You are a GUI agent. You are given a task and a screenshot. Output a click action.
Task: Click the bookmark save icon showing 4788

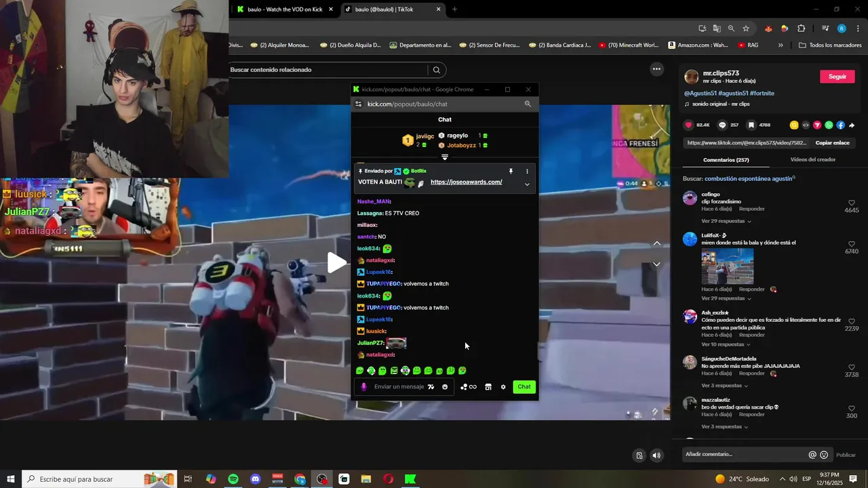click(x=751, y=125)
